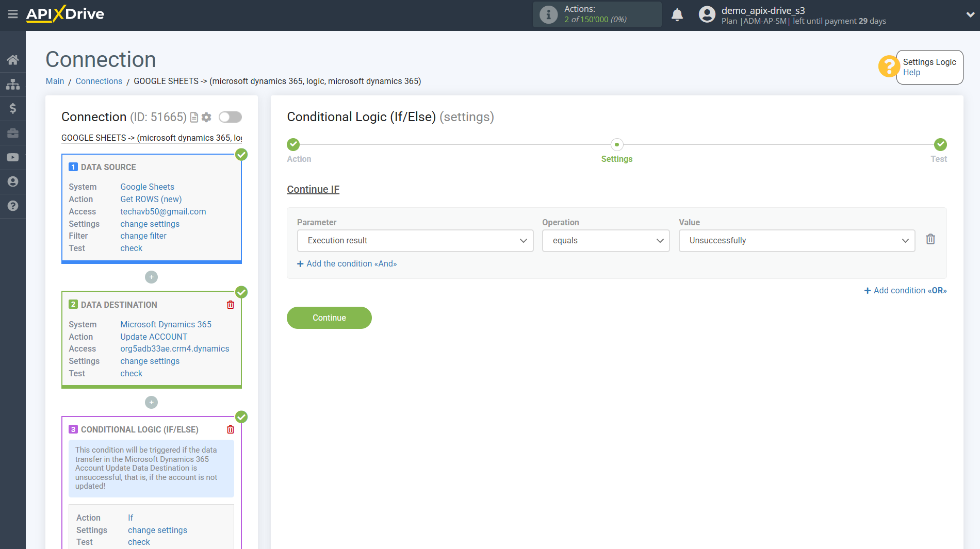Open the briefcase sidebar icon
The width and height of the screenshot is (980, 549).
point(13,133)
